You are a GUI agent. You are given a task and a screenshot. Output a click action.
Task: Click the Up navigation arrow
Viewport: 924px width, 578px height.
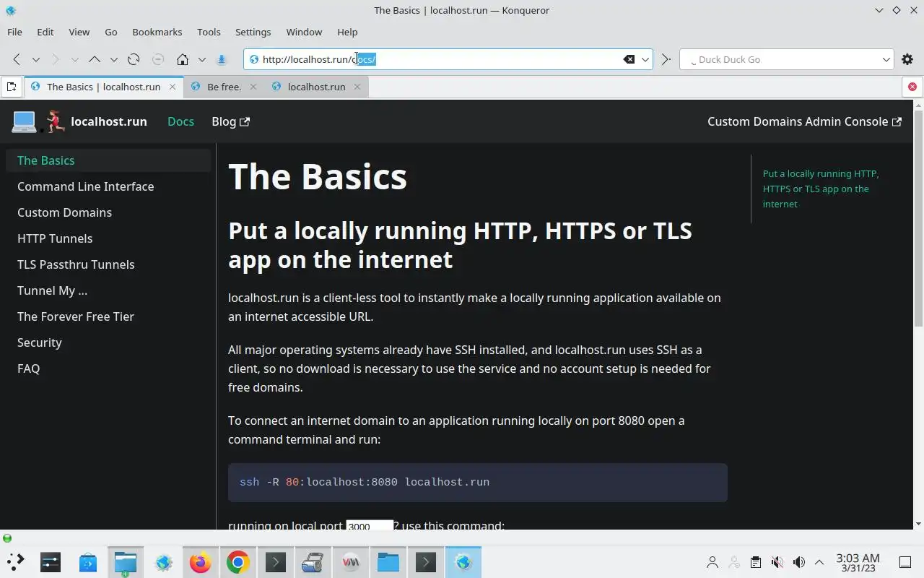pyautogui.click(x=95, y=59)
